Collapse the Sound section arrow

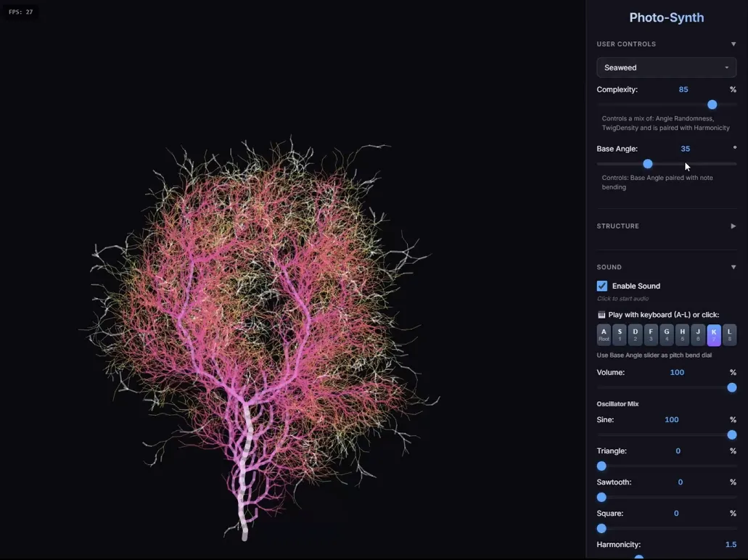[x=733, y=267]
